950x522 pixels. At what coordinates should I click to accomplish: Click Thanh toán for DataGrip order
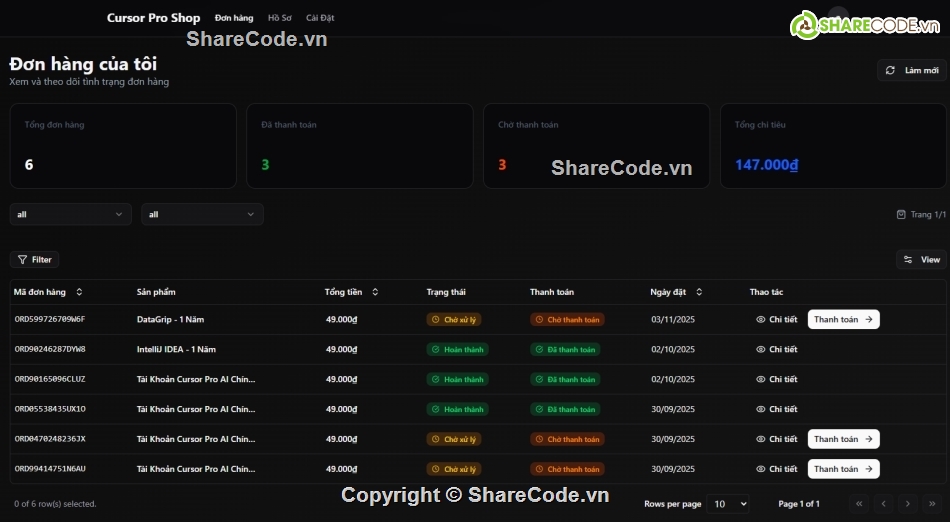[843, 319]
